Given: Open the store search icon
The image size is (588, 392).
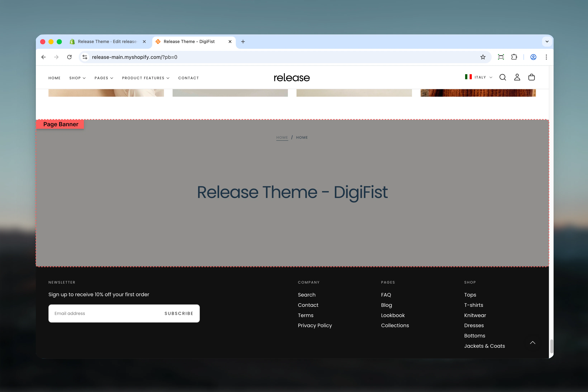Looking at the screenshot, I should pyautogui.click(x=502, y=77).
